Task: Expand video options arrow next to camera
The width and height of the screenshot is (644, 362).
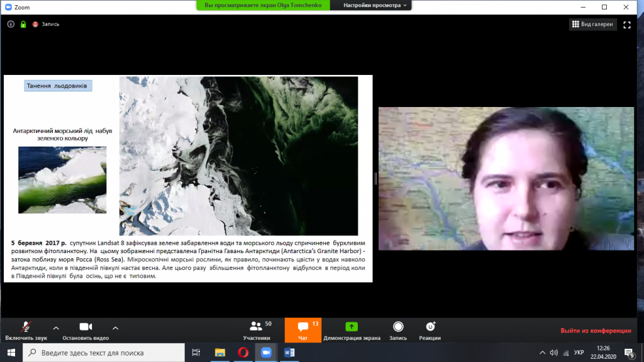Action: coord(116,328)
